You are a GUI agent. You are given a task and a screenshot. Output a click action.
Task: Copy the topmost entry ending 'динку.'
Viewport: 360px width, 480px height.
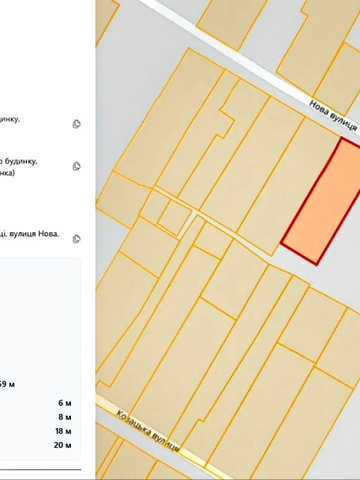[x=76, y=124]
